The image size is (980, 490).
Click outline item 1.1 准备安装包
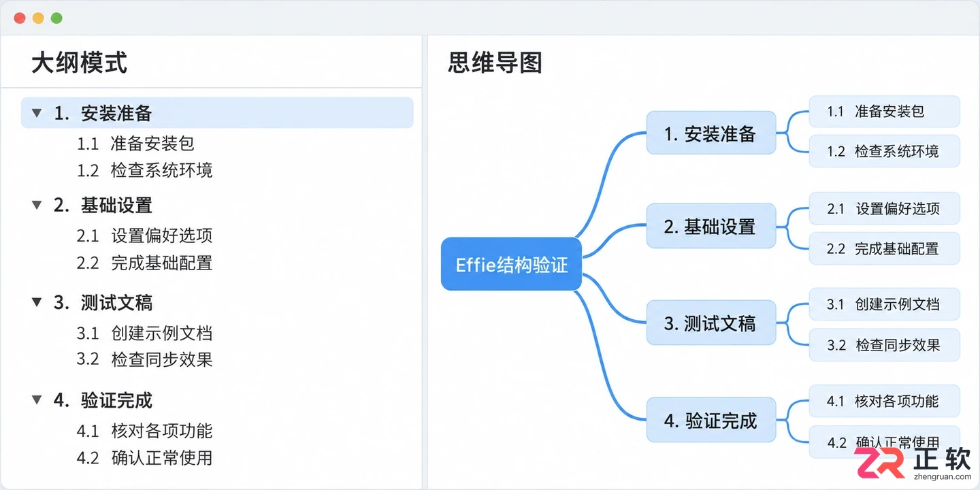pos(136,144)
